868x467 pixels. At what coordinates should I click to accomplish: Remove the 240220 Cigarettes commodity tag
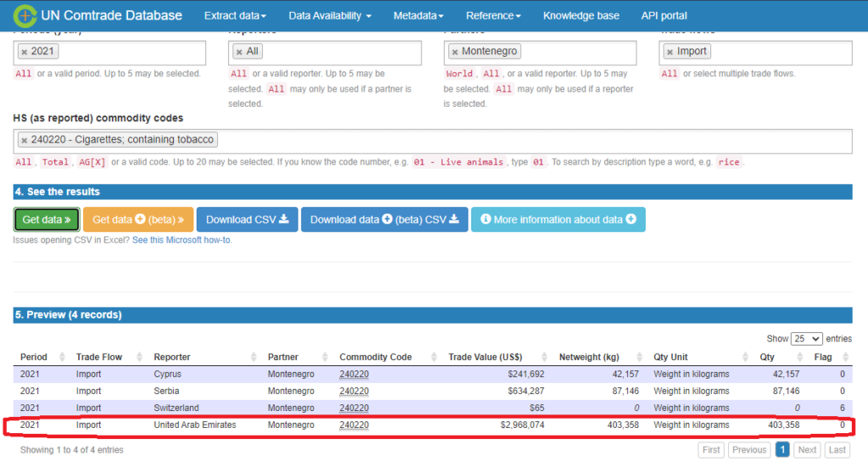pos(25,141)
